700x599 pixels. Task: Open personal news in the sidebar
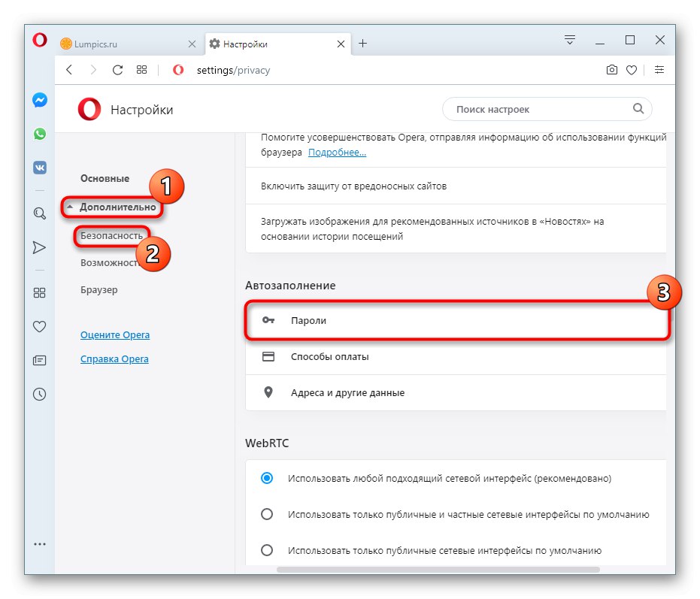coord(39,360)
